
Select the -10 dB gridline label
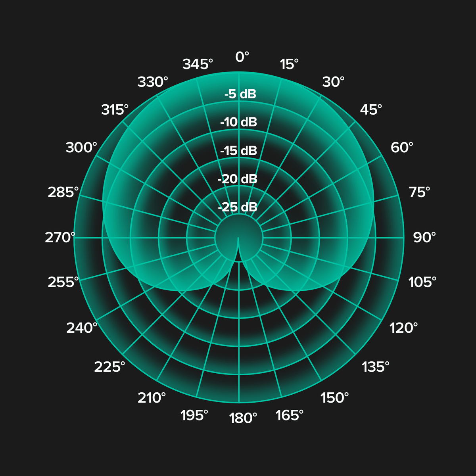pos(239,123)
